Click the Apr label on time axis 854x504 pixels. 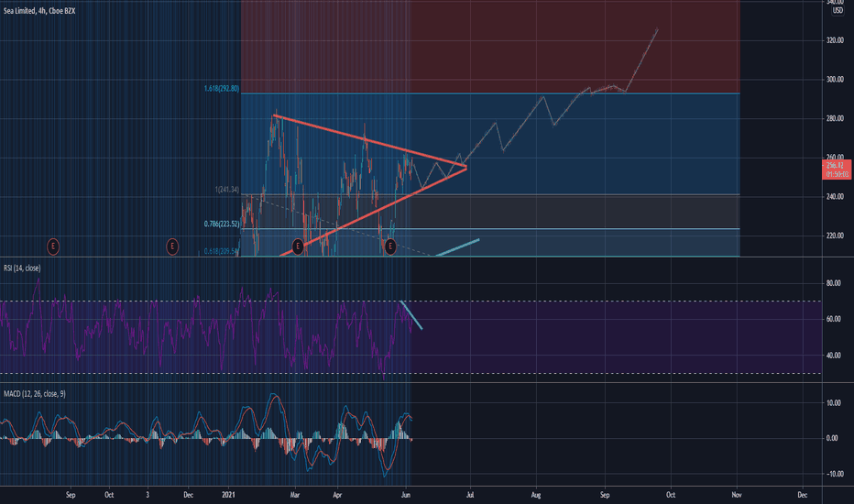(337, 495)
